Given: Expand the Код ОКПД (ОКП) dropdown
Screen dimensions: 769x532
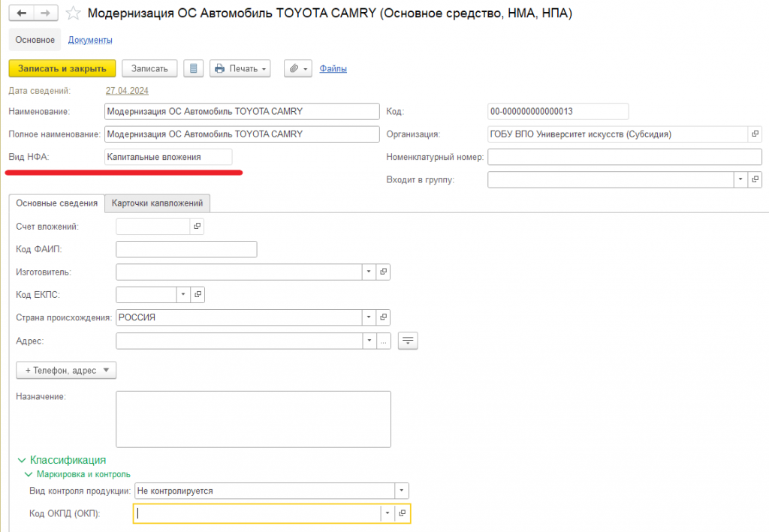Looking at the screenshot, I should point(388,513).
